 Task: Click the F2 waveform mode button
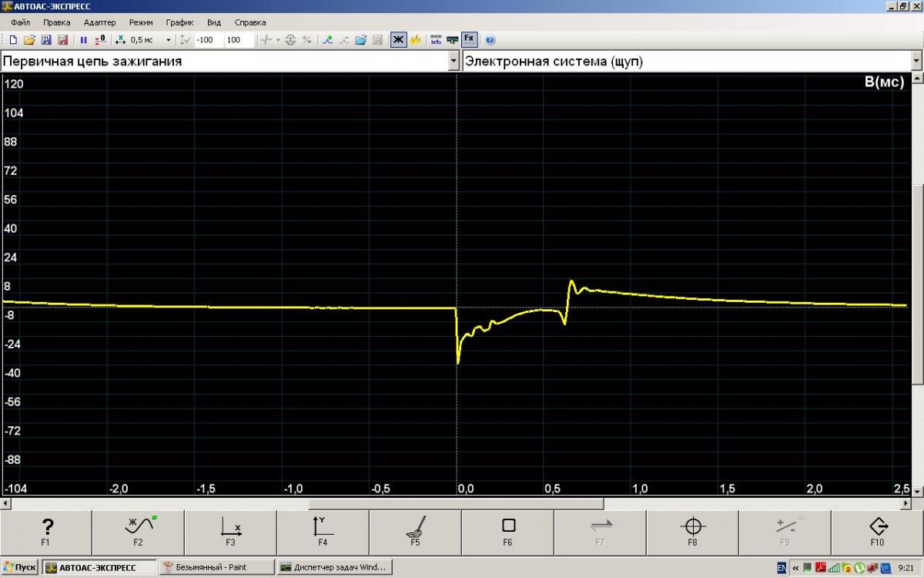point(139,532)
